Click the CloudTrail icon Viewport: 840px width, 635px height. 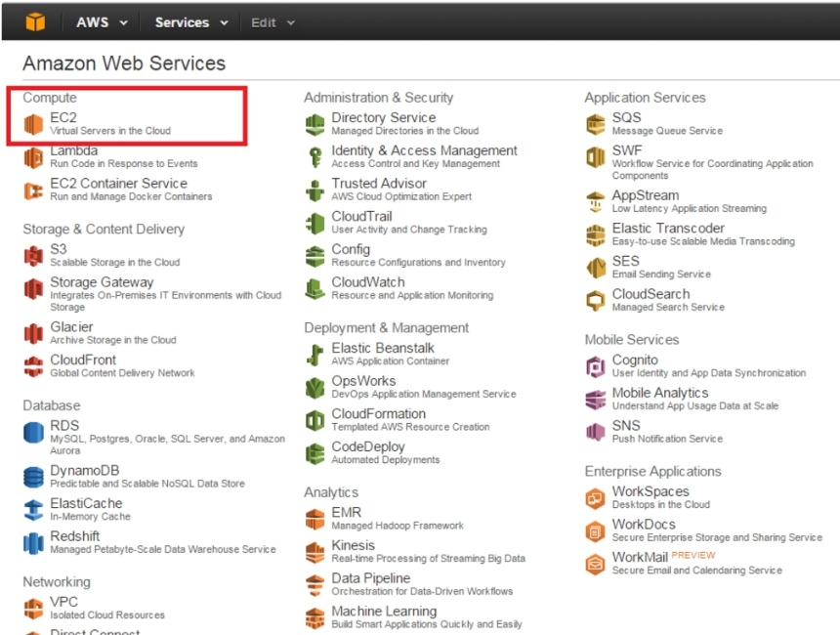[315, 223]
